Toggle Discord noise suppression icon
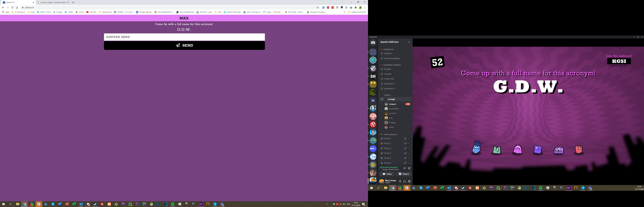 tap(405, 168)
